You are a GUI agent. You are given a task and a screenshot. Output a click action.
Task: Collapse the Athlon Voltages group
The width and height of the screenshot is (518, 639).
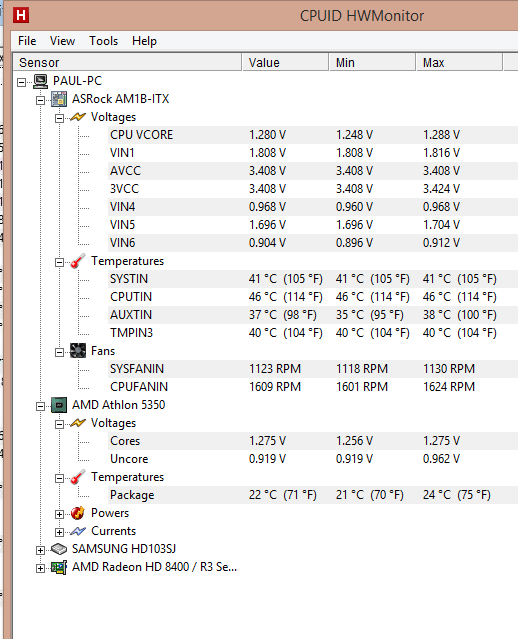tap(60, 424)
